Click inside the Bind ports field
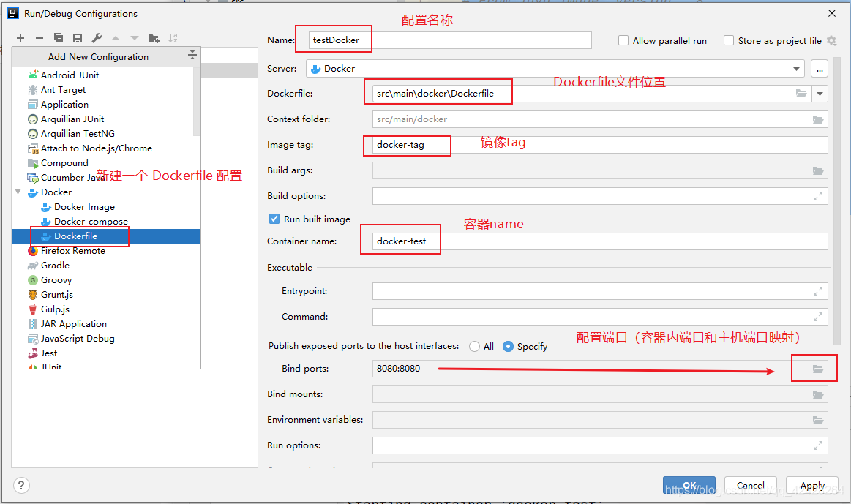 (512, 368)
